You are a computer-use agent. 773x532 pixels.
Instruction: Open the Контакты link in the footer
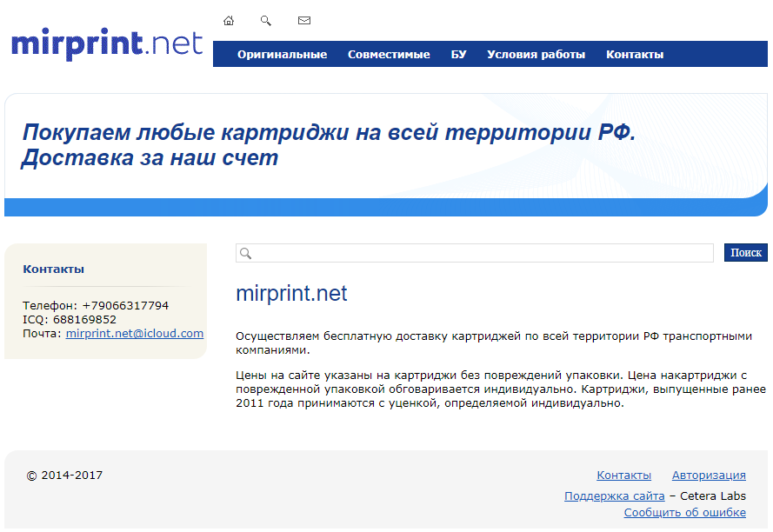(623, 475)
